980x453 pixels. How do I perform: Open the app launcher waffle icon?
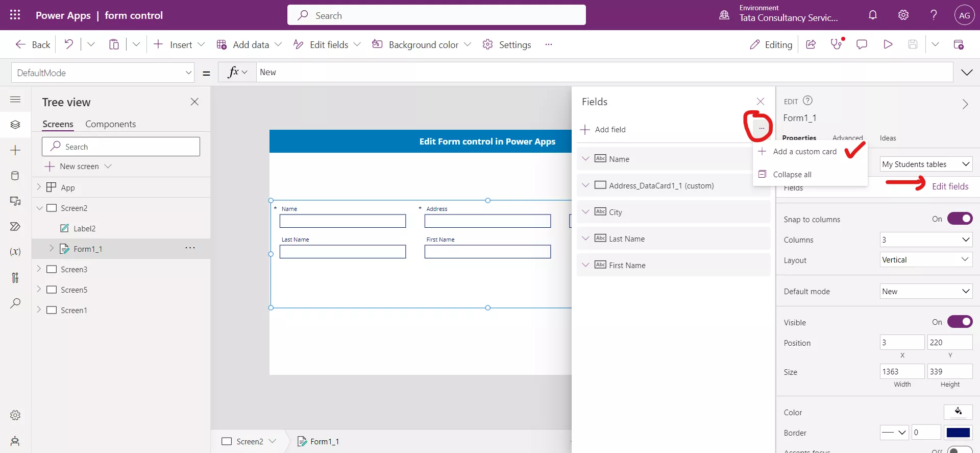point(15,15)
